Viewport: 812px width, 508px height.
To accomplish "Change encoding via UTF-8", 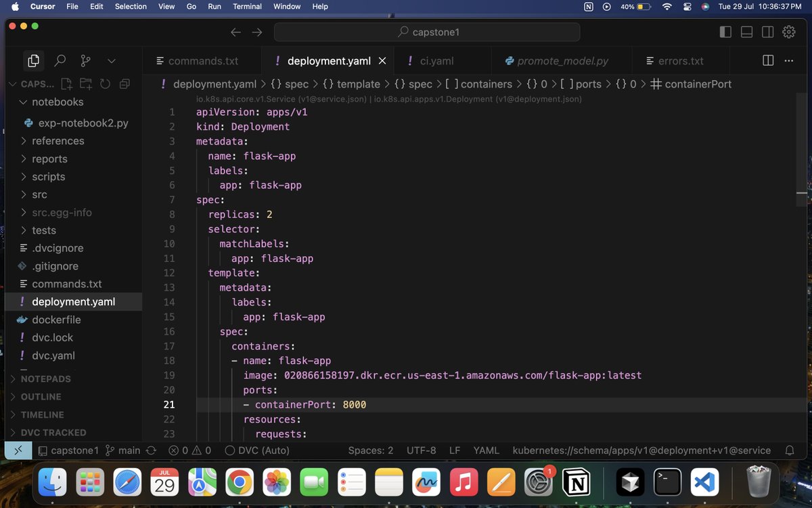I will click(x=422, y=450).
